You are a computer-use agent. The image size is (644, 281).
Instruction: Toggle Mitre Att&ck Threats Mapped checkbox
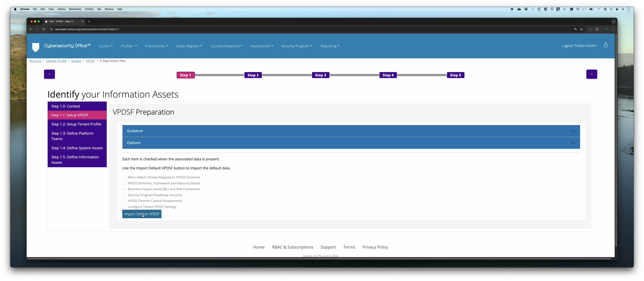click(x=124, y=177)
